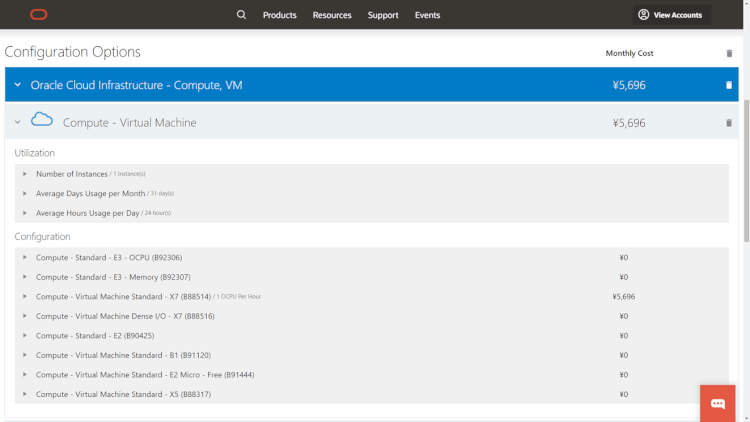Open the Support menu

point(383,15)
